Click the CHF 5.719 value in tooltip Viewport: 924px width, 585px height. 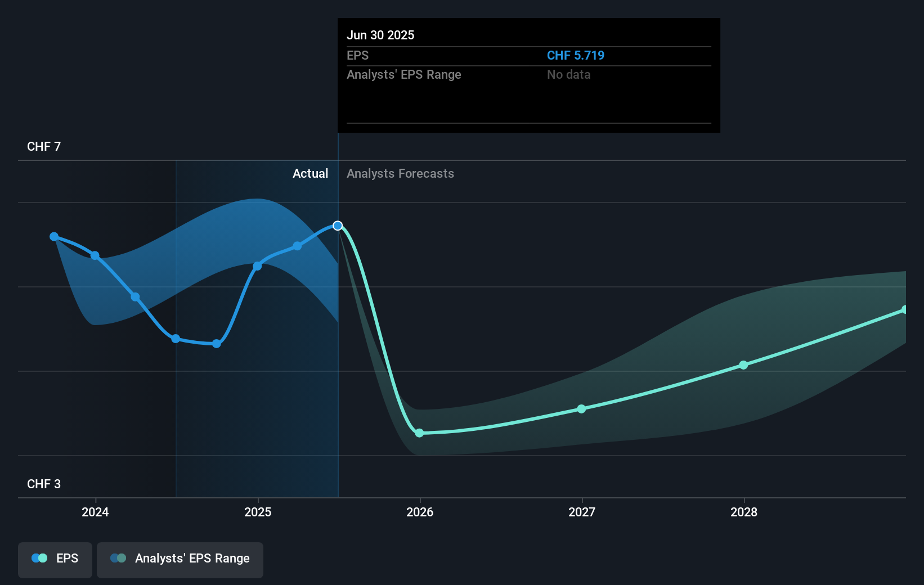click(x=576, y=56)
